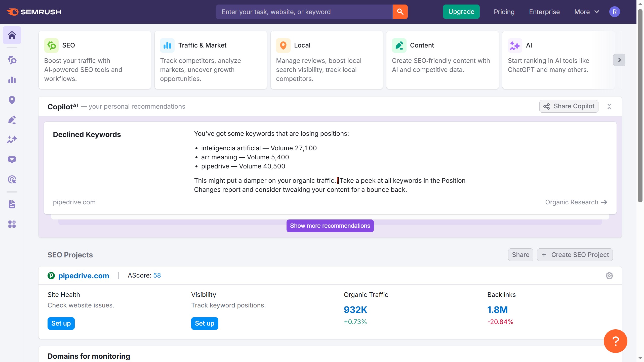The height and width of the screenshot is (362, 644).
Task: Click the page vertical scrollbar thumb
Action: point(640,106)
